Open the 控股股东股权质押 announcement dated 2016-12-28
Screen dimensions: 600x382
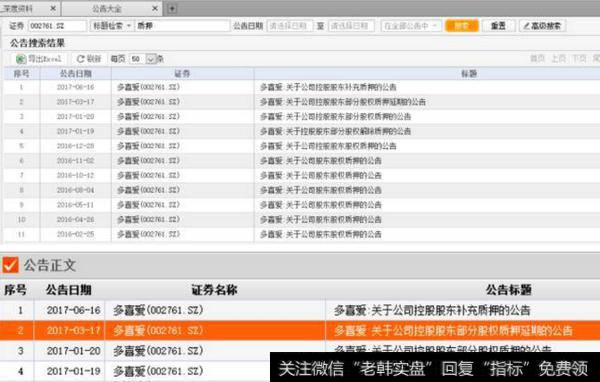tap(328, 146)
